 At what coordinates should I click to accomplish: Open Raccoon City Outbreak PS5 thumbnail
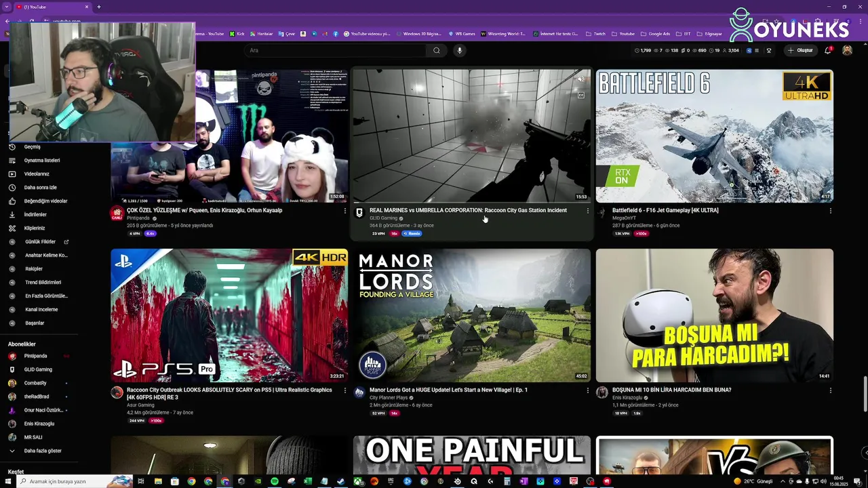click(229, 315)
